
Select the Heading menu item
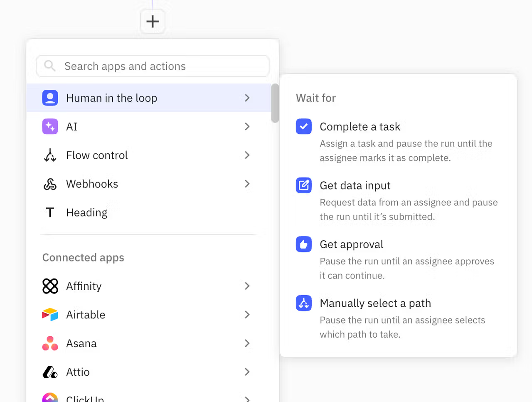click(x=149, y=212)
